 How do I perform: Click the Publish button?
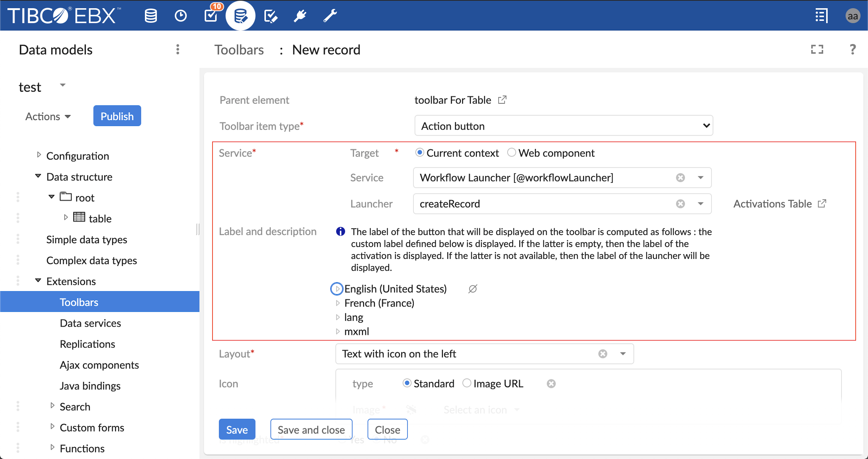point(117,116)
